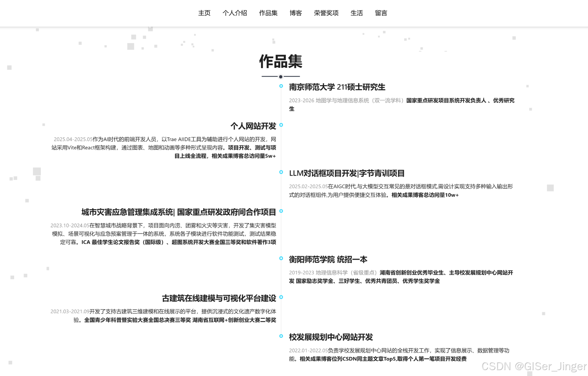588x376 pixels.
Task: Select timeline dot for 衡阳师范学院 统招一本
Action: [x=281, y=258]
